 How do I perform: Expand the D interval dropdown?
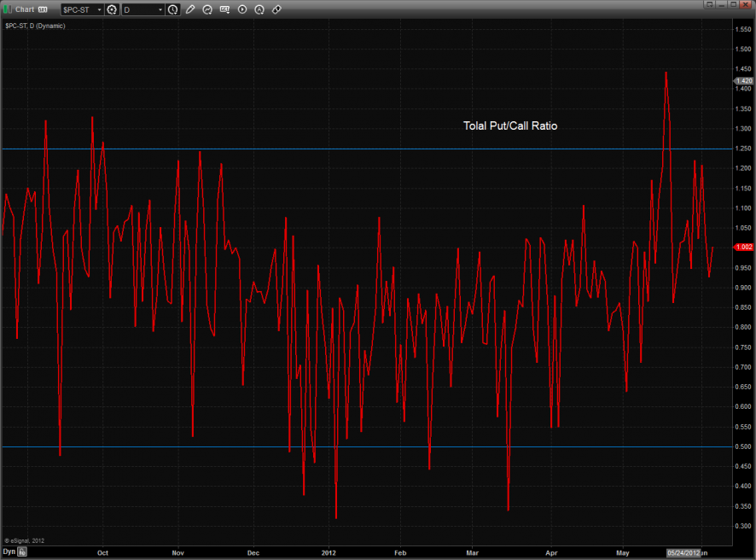tap(142, 9)
